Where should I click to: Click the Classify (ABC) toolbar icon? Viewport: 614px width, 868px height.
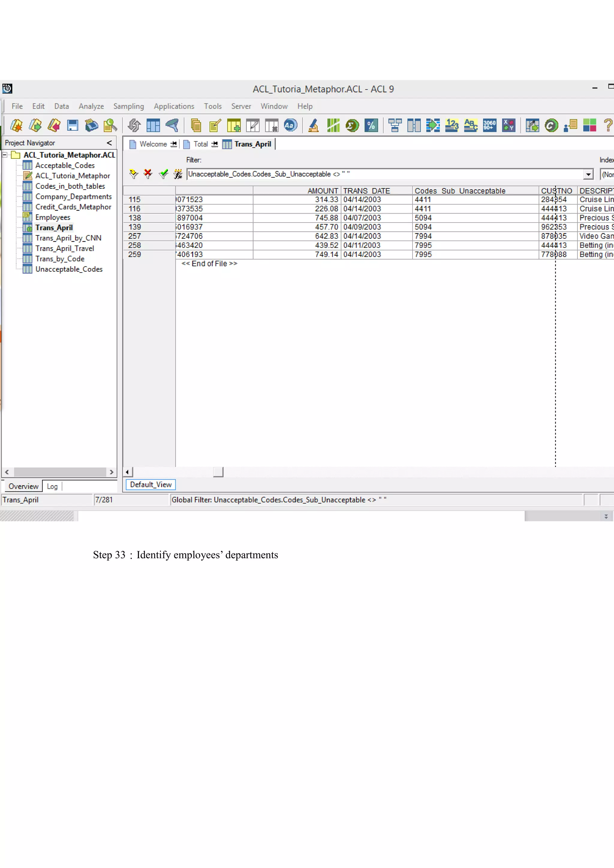[x=471, y=125]
